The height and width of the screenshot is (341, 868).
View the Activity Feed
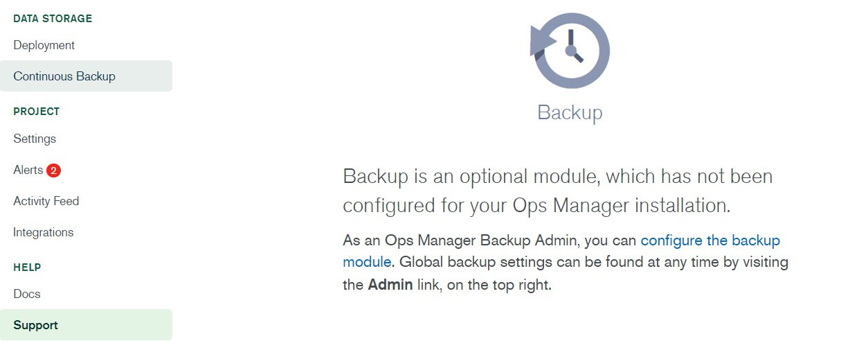(x=46, y=201)
